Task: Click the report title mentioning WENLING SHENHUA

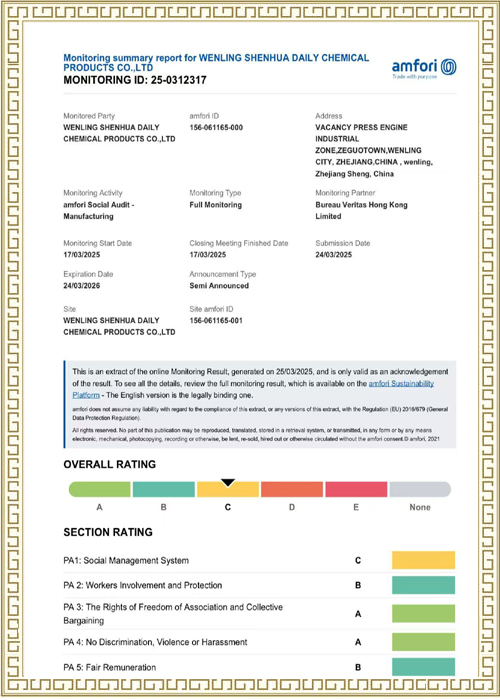Action: [216, 62]
